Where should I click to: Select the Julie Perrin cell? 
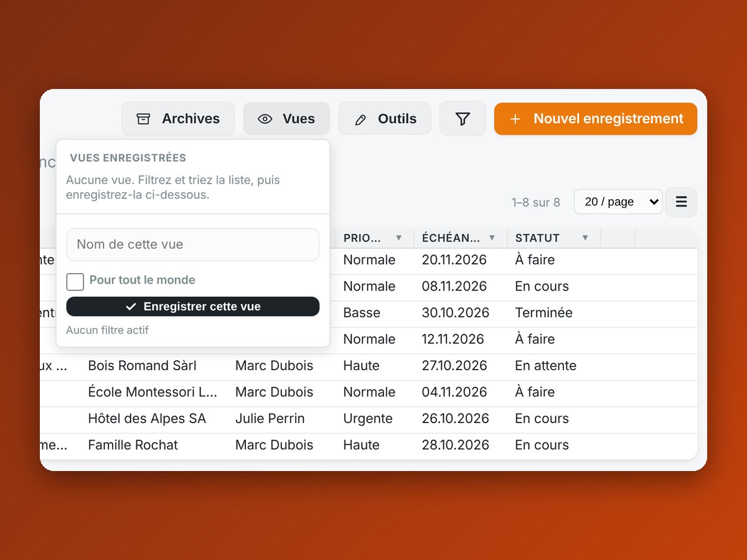point(270,419)
